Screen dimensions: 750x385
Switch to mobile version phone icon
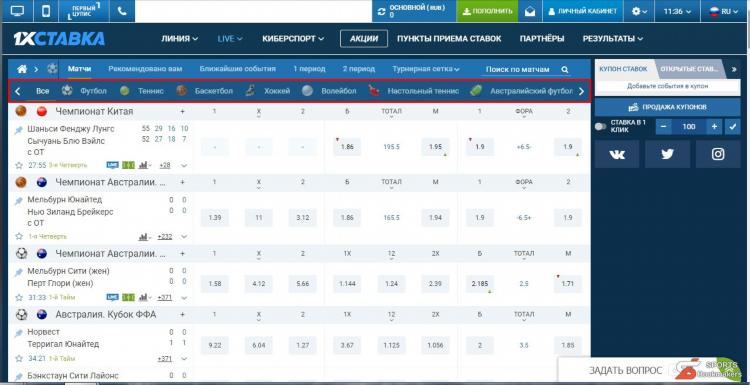46,11
